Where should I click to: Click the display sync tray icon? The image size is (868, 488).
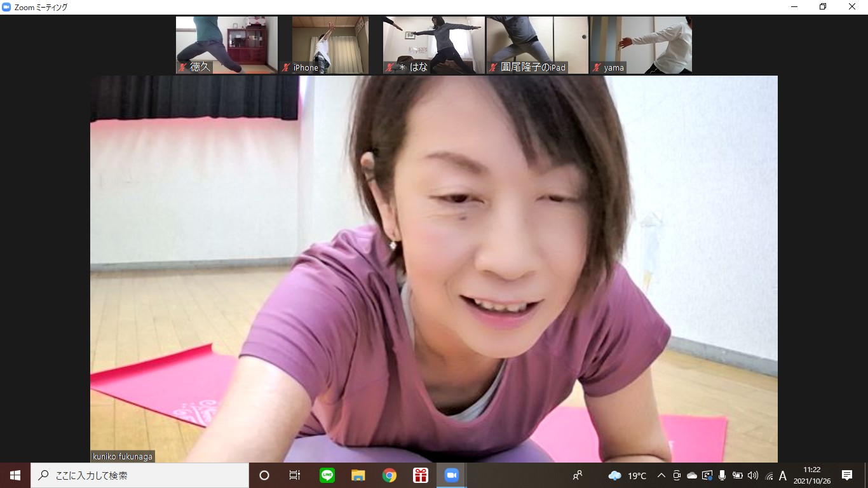pos(707,475)
